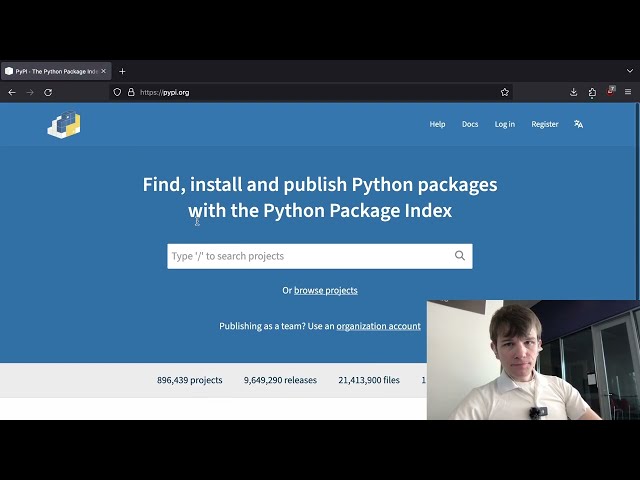
Task: Click the magnifier search button
Action: (x=460, y=256)
